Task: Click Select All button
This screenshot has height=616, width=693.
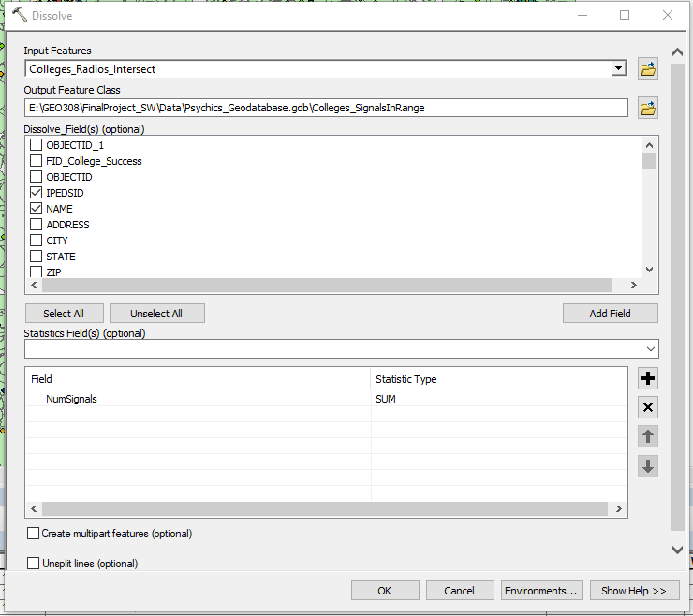Action: 65,314
